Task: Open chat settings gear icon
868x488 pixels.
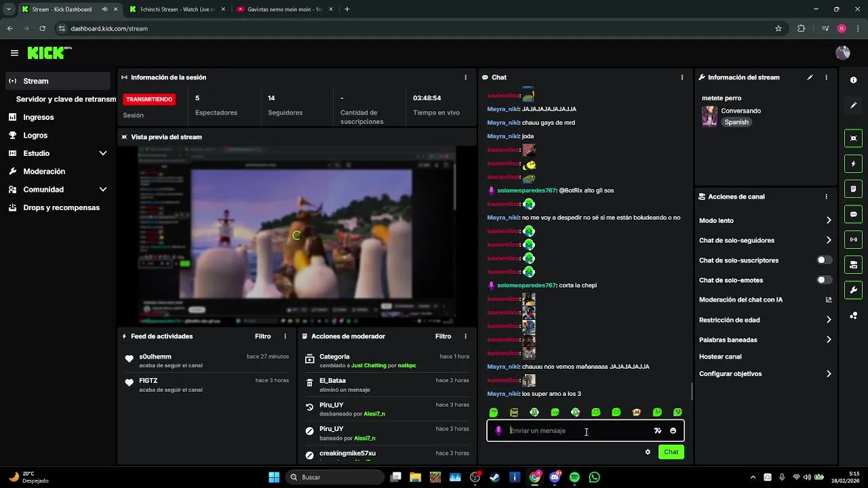Action: (648, 452)
